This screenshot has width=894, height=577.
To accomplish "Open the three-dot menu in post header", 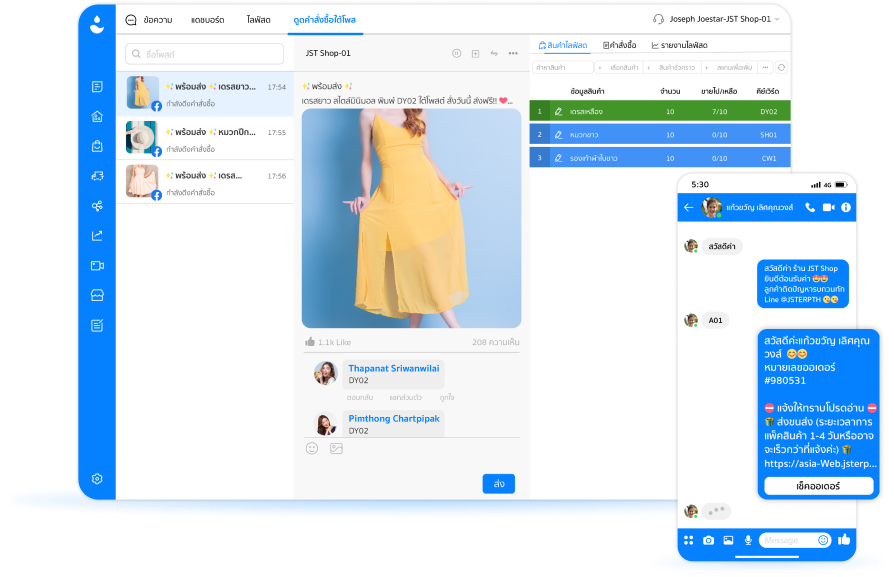I will click(x=513, y=54).
